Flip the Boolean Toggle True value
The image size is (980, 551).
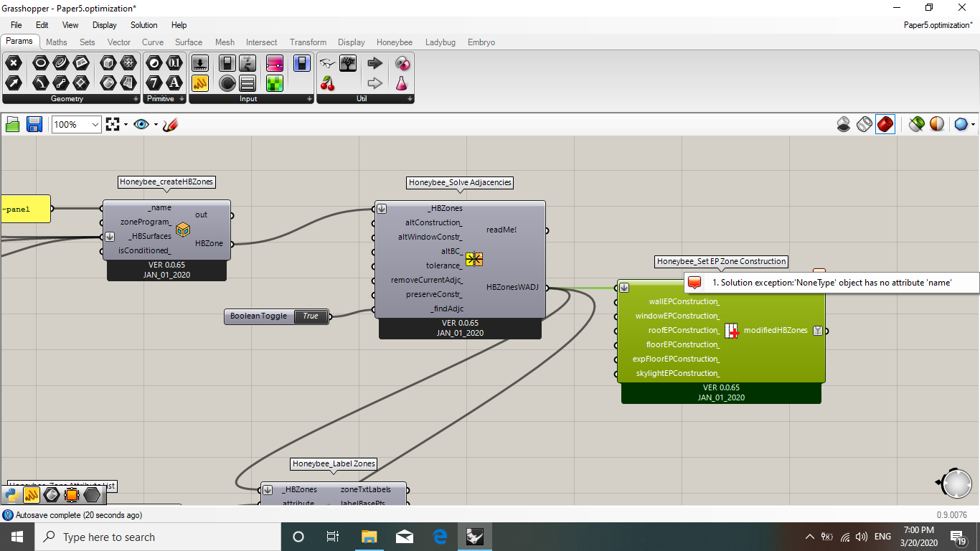tap(311, 316)
